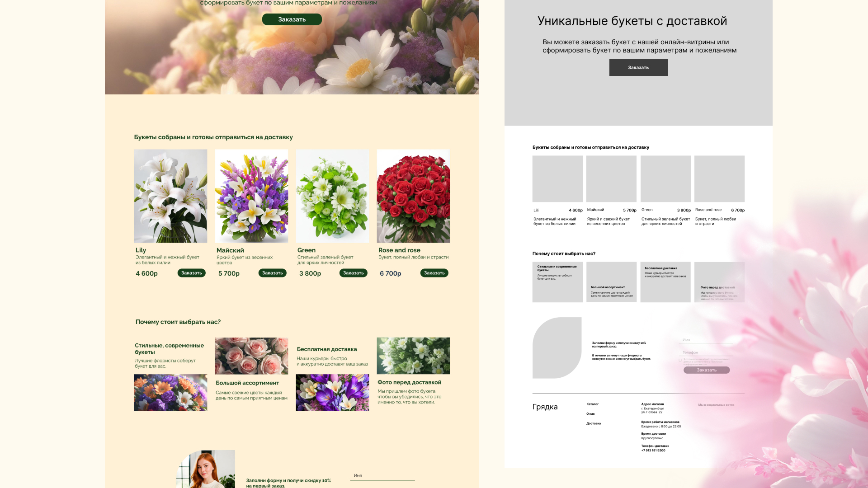This screenshot has height=488, width=868.
Task: Order the Майский bouquet with its Заказать button
Action: 272,273
